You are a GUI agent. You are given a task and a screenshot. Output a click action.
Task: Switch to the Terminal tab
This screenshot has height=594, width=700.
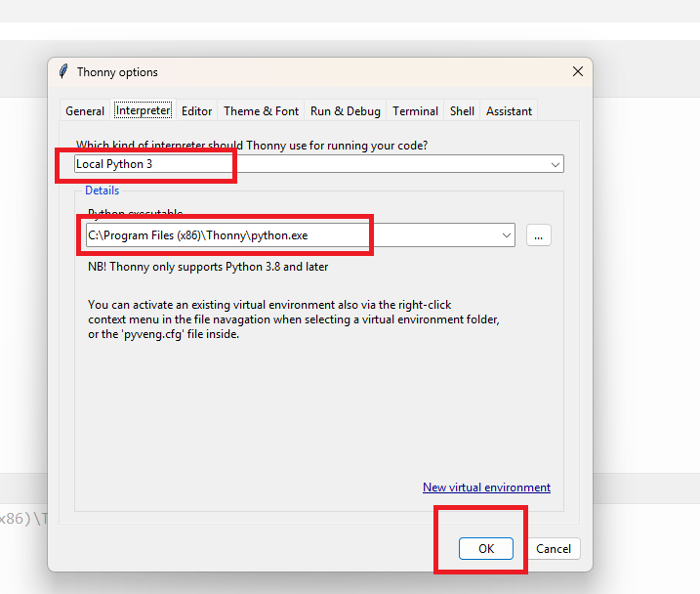point(415,111)
